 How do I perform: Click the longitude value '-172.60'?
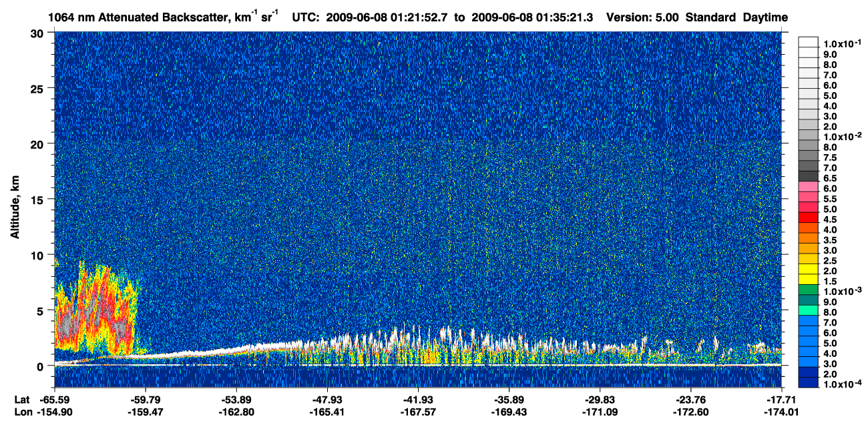pos(690,412)
